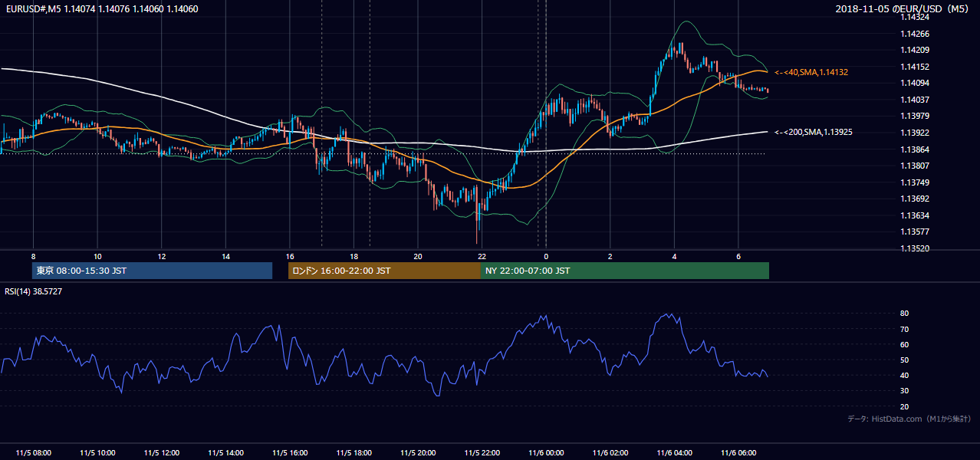This screenshot has width=980, height=460.
Task: Click the RSI scale value 40
Action: pos(905,376)
